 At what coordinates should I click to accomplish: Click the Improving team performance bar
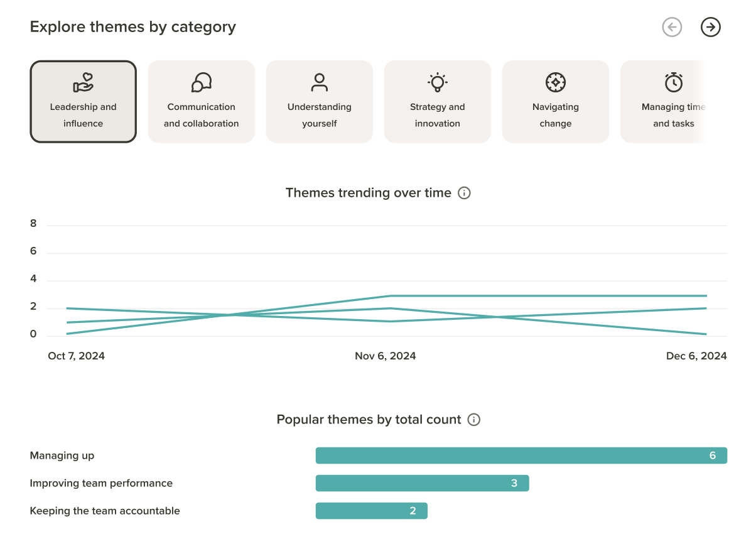pos(423,483)
